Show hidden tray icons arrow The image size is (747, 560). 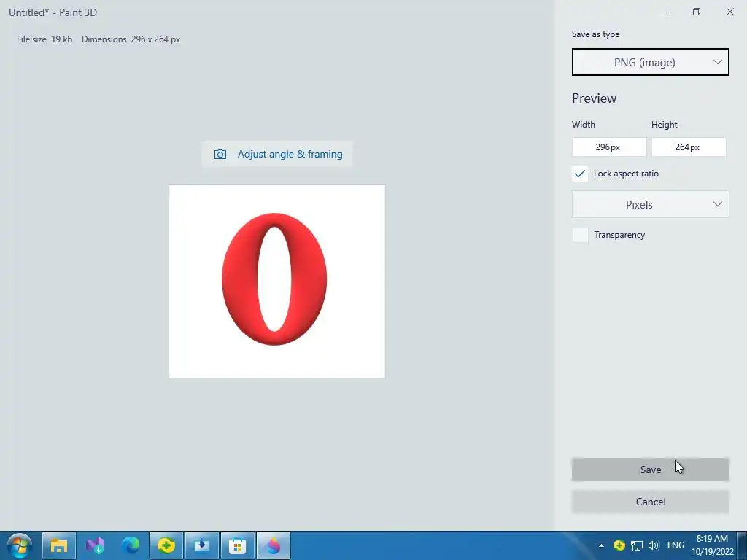pos(601,545)
